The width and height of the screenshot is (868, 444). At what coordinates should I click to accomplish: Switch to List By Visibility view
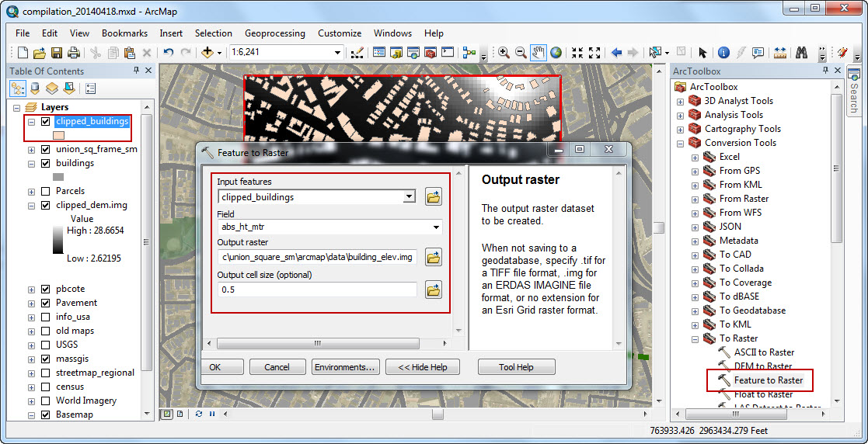52,88
